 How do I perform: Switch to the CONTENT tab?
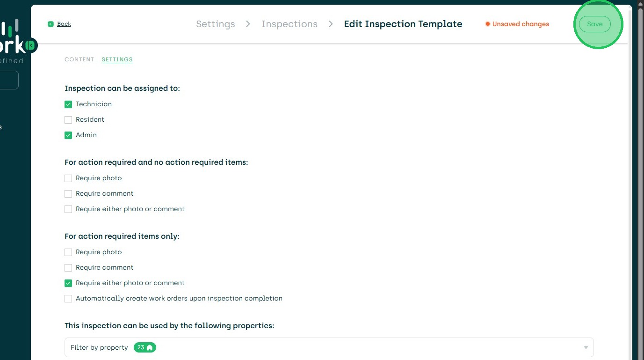(80, 59)
